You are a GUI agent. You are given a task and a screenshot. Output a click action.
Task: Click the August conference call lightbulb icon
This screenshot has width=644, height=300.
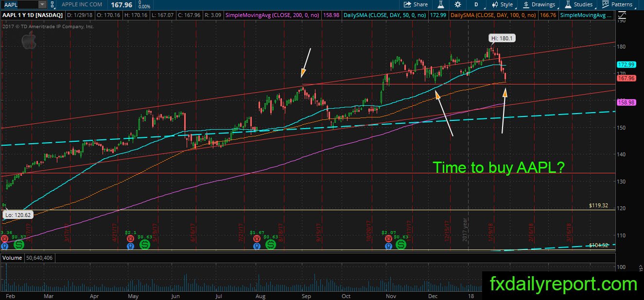tap(257, 247)
